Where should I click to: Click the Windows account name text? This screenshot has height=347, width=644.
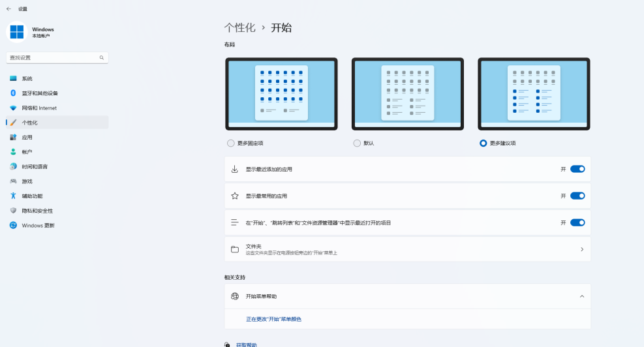coord(43,29)
